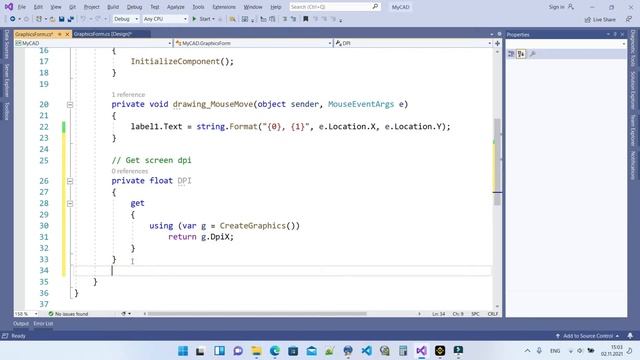Click the Open File folder icon

tap(52, 19)
